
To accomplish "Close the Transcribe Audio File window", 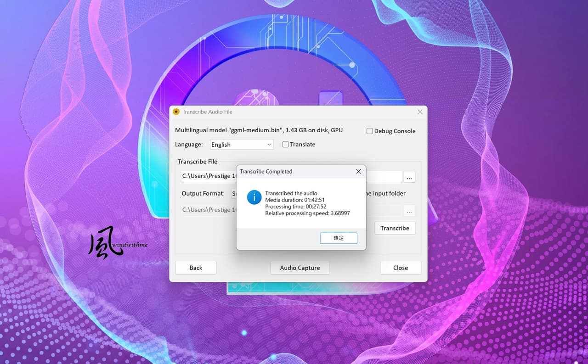I will click(x=420, y=112).
